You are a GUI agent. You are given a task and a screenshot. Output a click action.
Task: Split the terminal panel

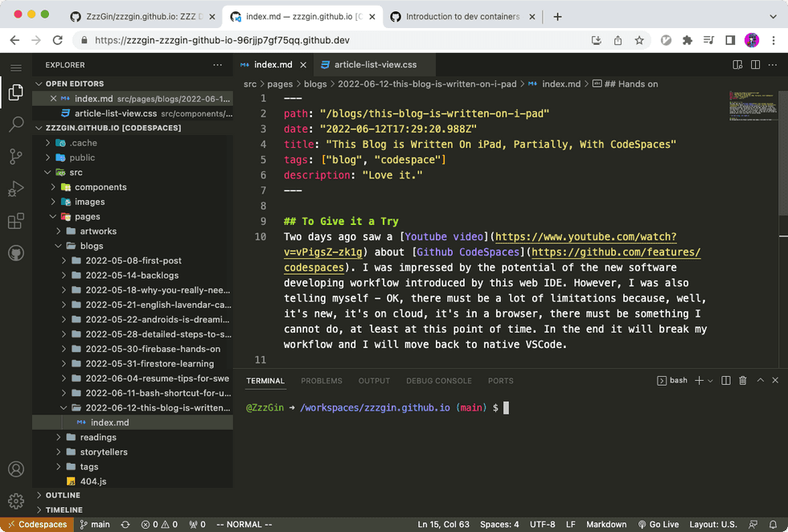point(725,381)
